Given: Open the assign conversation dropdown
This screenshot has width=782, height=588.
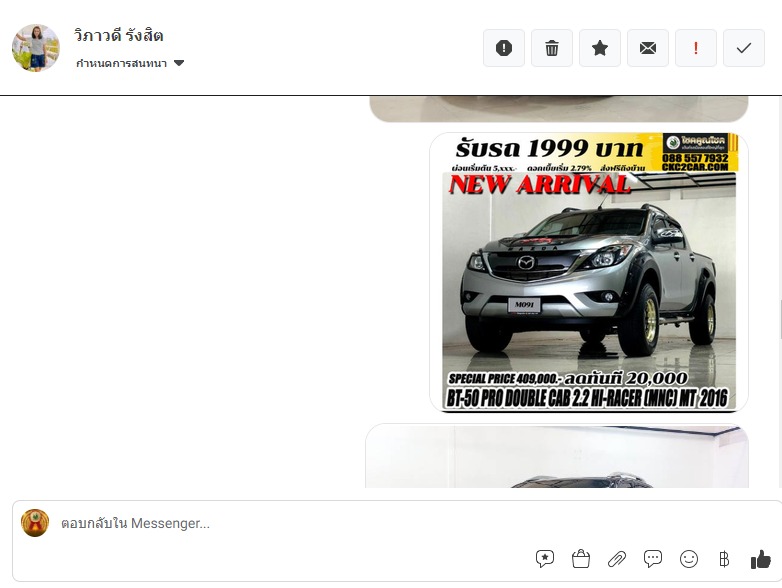Looking at the screenshot, I should pyautogui.click(x=130, y=63).
